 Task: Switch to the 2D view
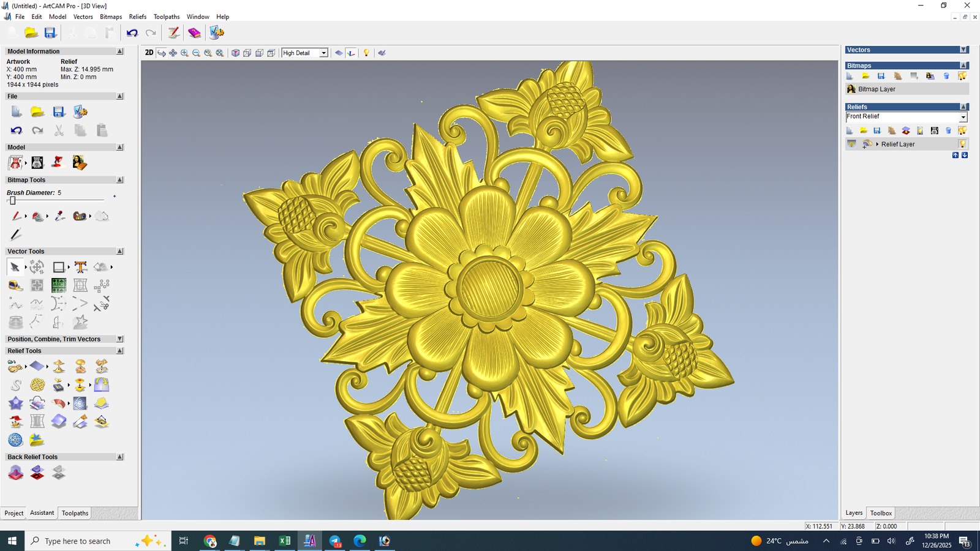pos(149,53)
